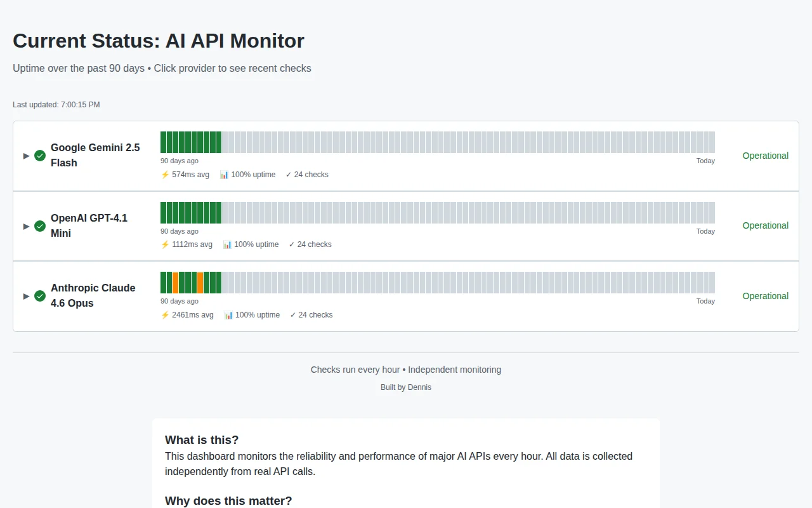
Task: Open Anthropic Claude 4.6 Opus provider details
Action: [93, 295]
